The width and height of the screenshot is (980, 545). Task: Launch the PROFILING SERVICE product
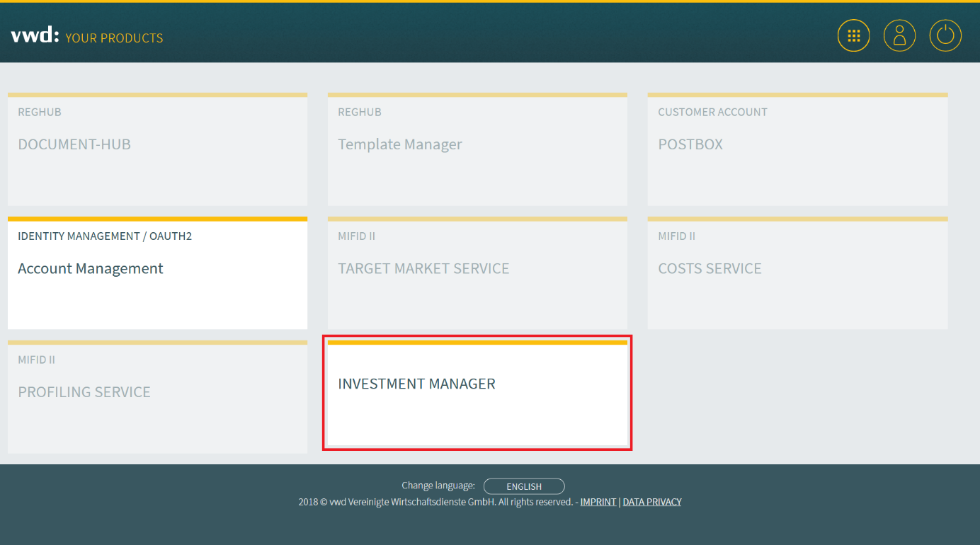click(157, 398)
